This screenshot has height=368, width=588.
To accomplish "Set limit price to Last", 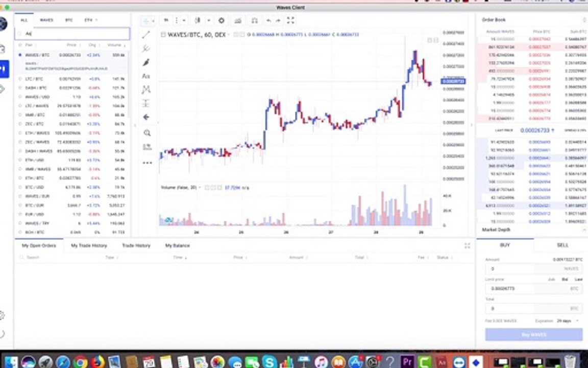I will 579,280.
